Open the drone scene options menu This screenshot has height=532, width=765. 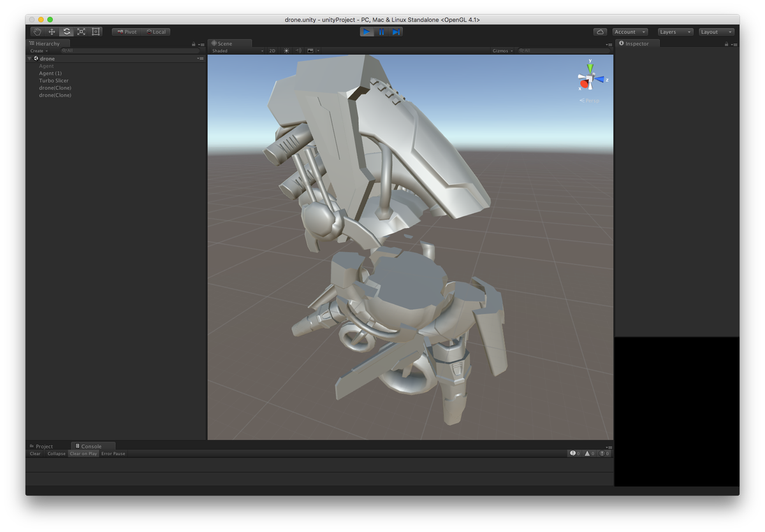pyautogui.click(x=201, y=59)
